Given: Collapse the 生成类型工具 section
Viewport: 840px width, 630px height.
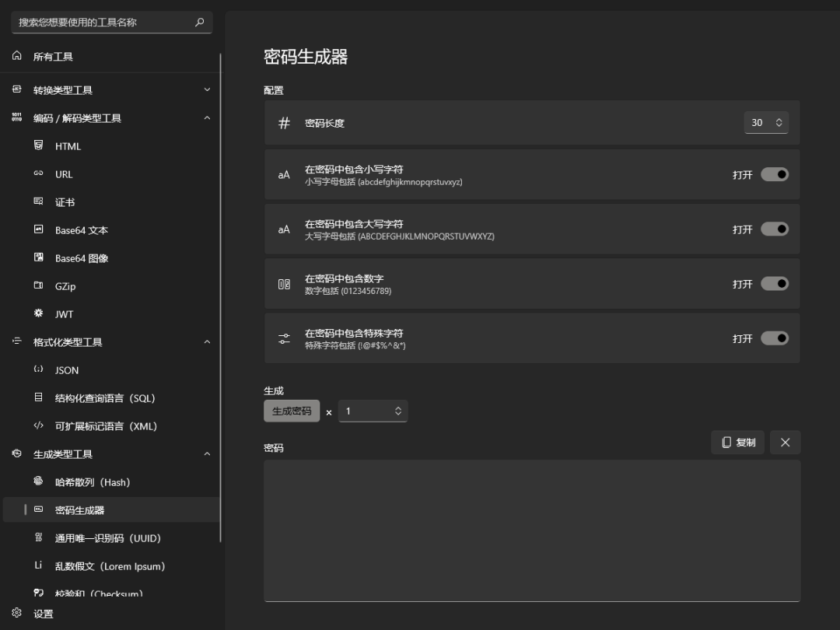Looking at the screenshot, I should tap(207, 454).
